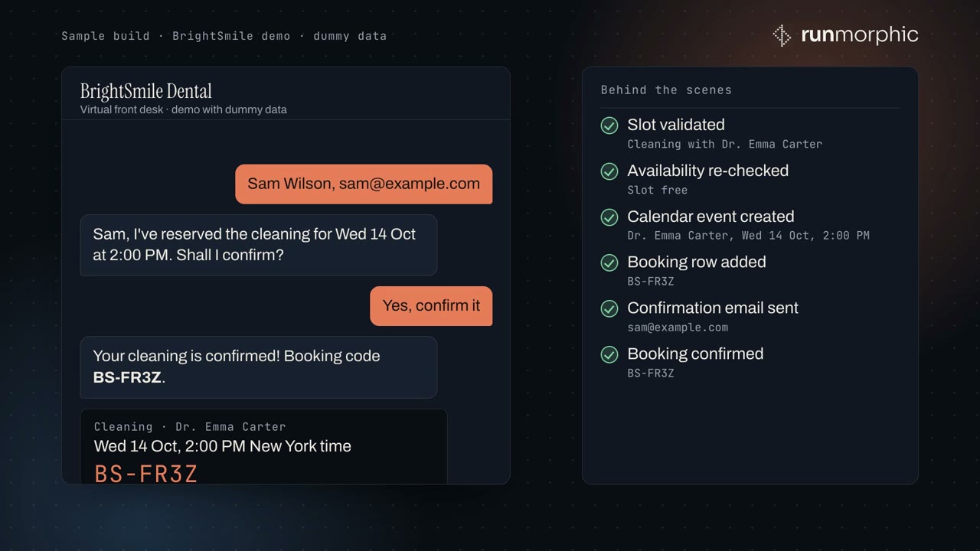Click 'Dr. Emma Carter, Wed 14 Oct, 2:00 PM' detail
The height and width of the screenshot is (551, 980).
[x=749, y=236]
